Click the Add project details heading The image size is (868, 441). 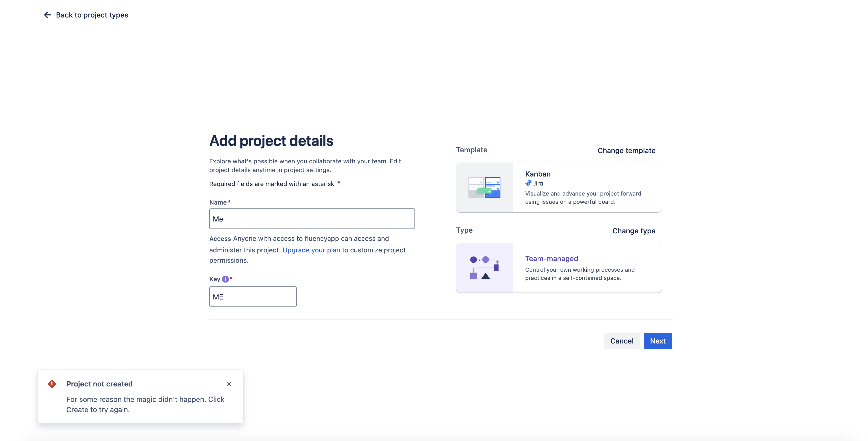pyautogui.click(x=271, y=141)
